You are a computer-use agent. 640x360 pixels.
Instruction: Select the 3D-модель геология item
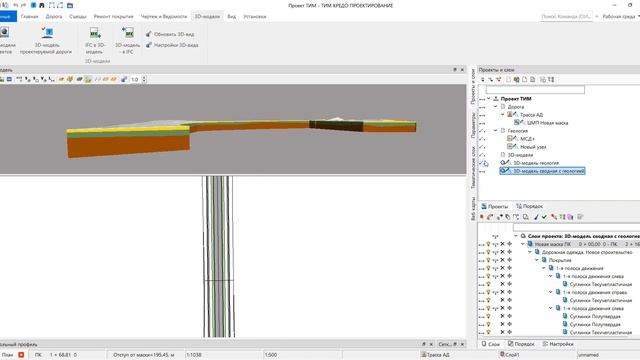pos(536,163)
